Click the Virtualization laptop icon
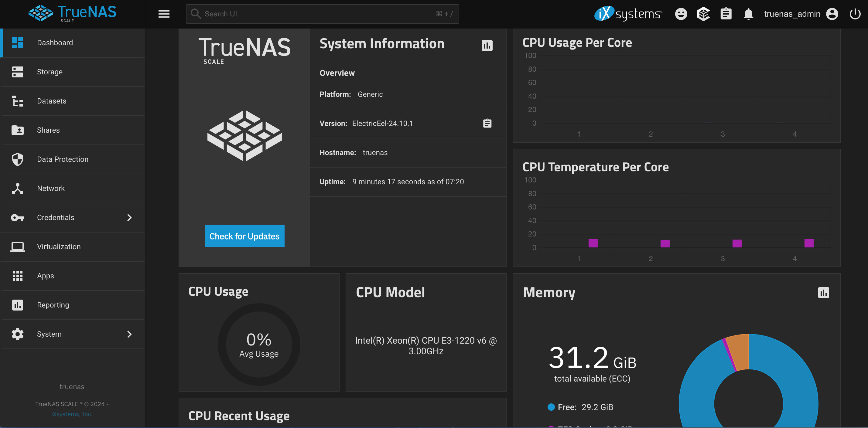Image resolution: width=868 pixels, height=428 pixels. click(x=18, y=246)
